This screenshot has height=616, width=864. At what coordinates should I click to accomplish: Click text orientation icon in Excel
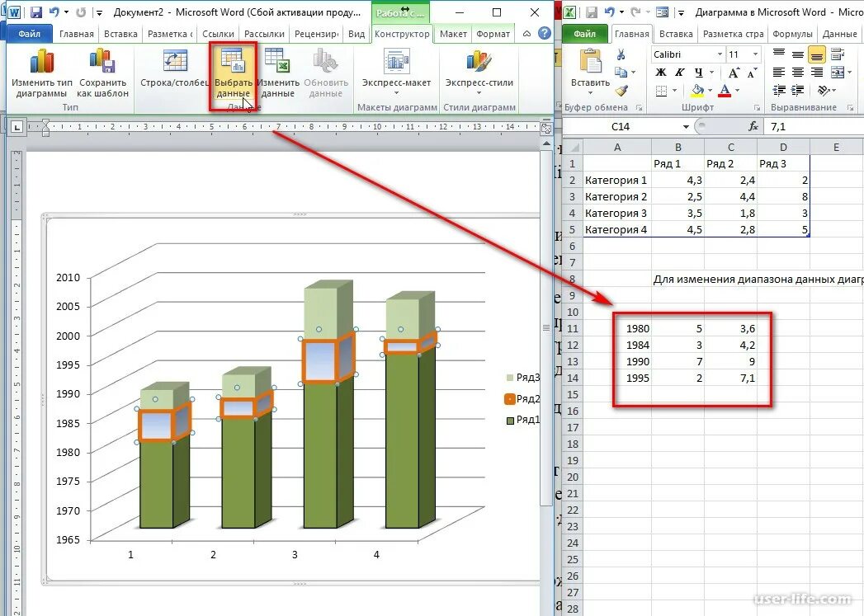[824, 90]
